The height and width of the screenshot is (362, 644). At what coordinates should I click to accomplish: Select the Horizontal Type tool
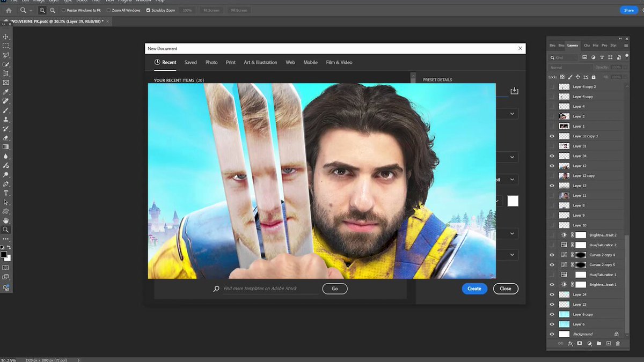click(x=6, y=193)
